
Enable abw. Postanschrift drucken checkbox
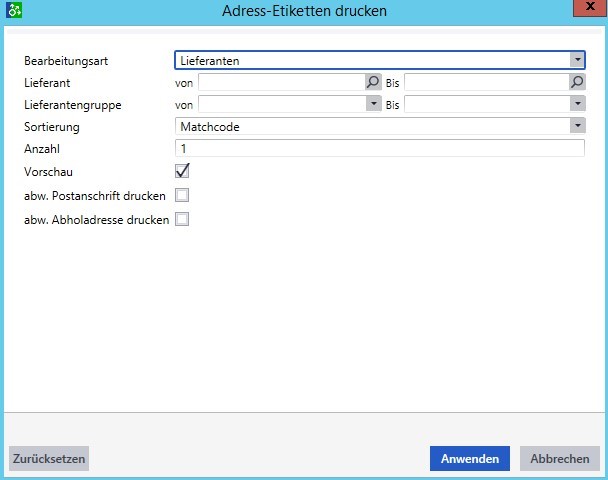point(182,195)
